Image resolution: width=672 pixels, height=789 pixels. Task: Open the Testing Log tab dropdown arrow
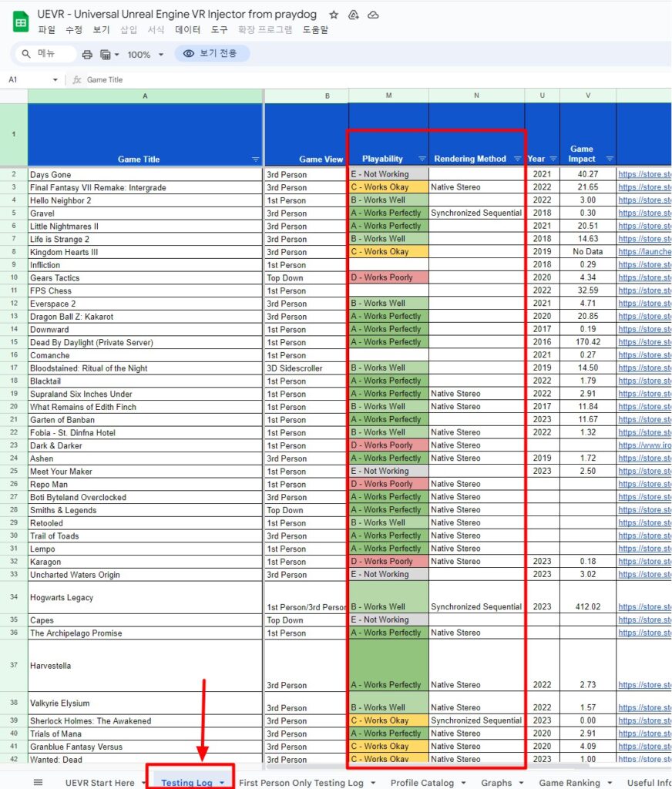[222, 783]
